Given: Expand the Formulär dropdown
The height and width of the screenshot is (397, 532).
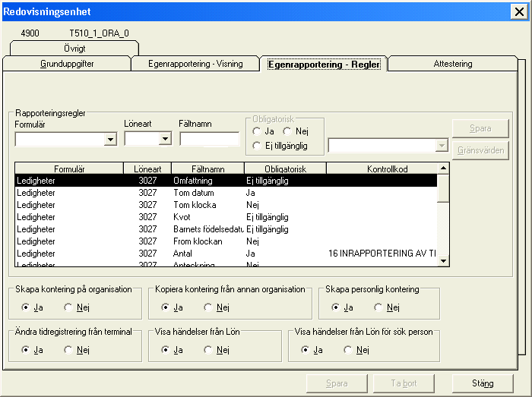Looking at the screenshot, I should [110, 139].
